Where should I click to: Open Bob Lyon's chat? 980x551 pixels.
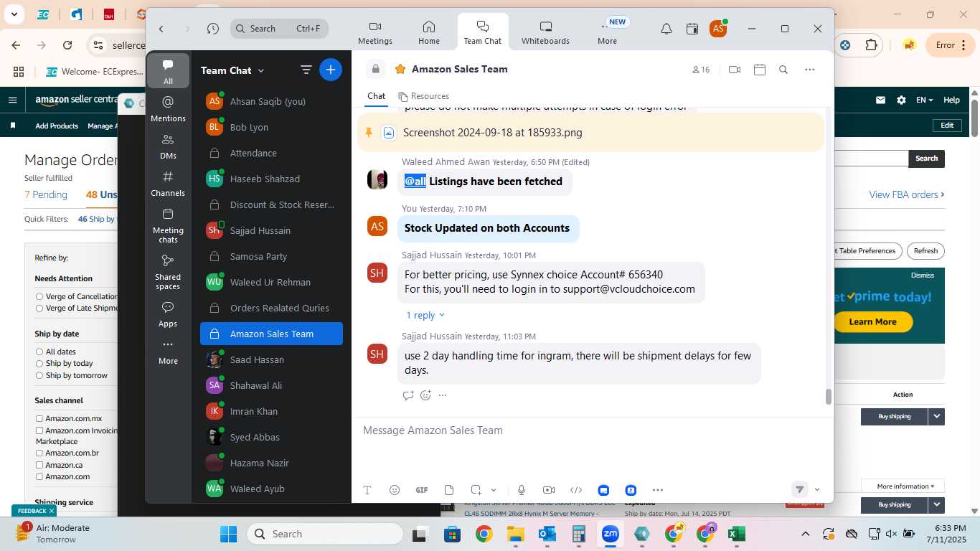click(271, 127)
